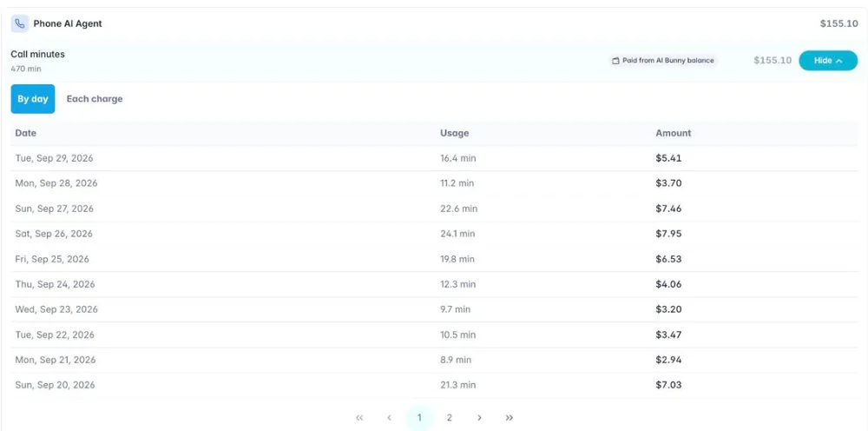Click the Sun, Sep 20, 2026 row date
The height and width of the screenshot is (431, 868).
click(x=55, y=385)
